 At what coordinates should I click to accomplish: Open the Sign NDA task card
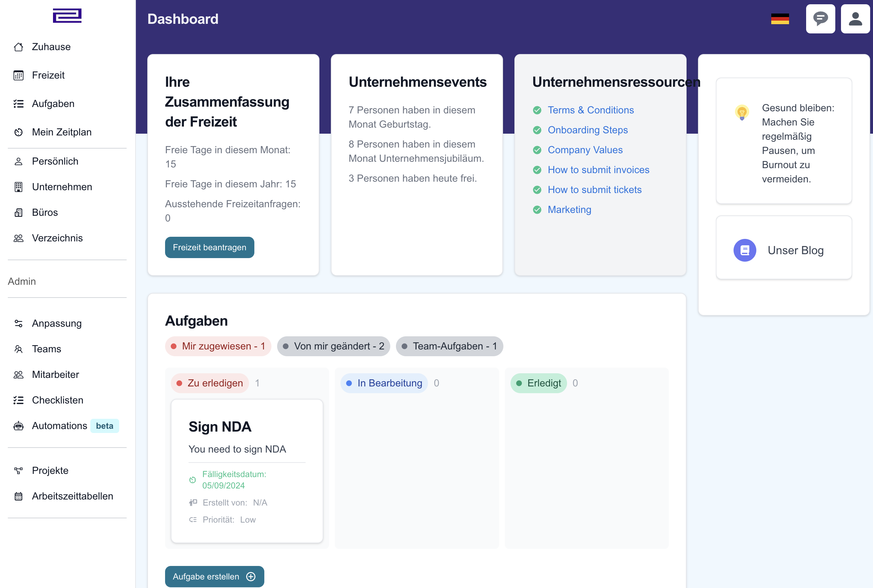coord(247,471)
